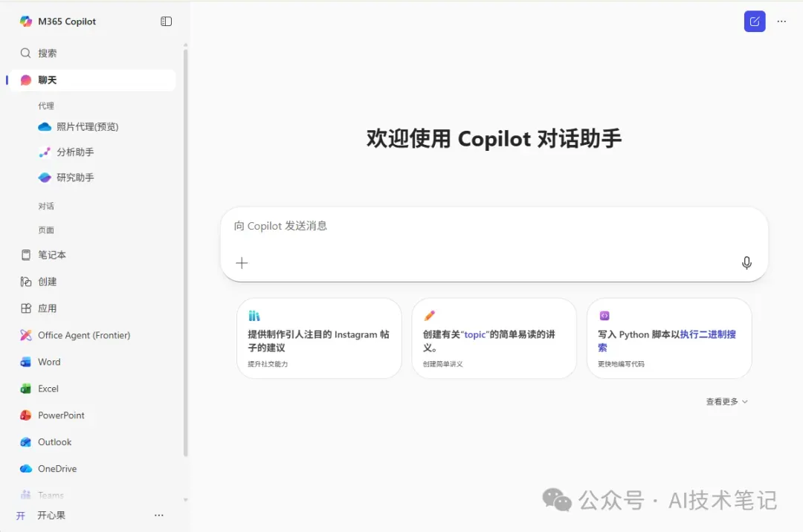The height and width of the screenshot is (532, 803).
Task: Select the Instagram 帖子的建议 prompt card
Action: tap(319, 339)
